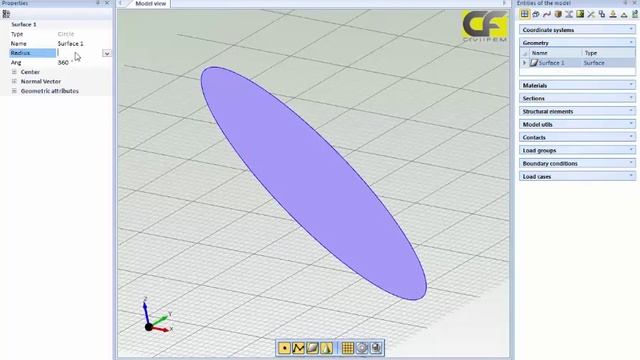Viewport: 640px width, 360px height.
Task: Expand the Structural elements section
Action: pos(631,111)
